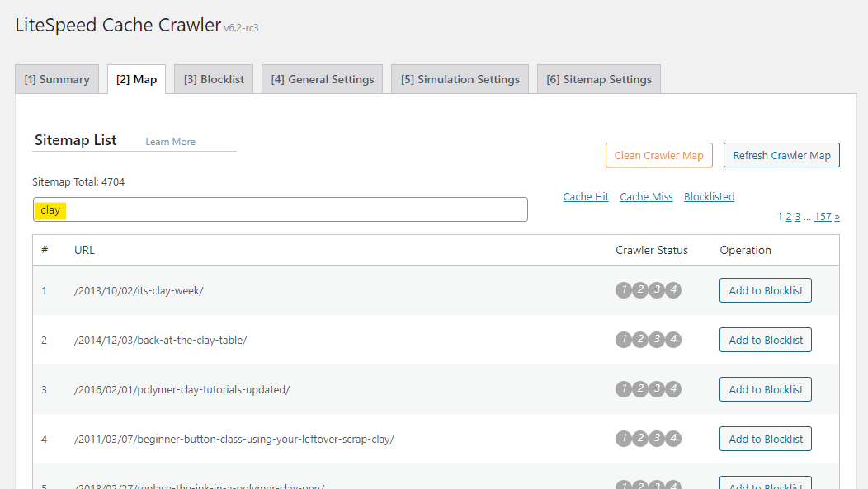Click crawler status badge 2 for its-clay-week
Viewport: 868px width, 489px height.
tap(640, 290)
